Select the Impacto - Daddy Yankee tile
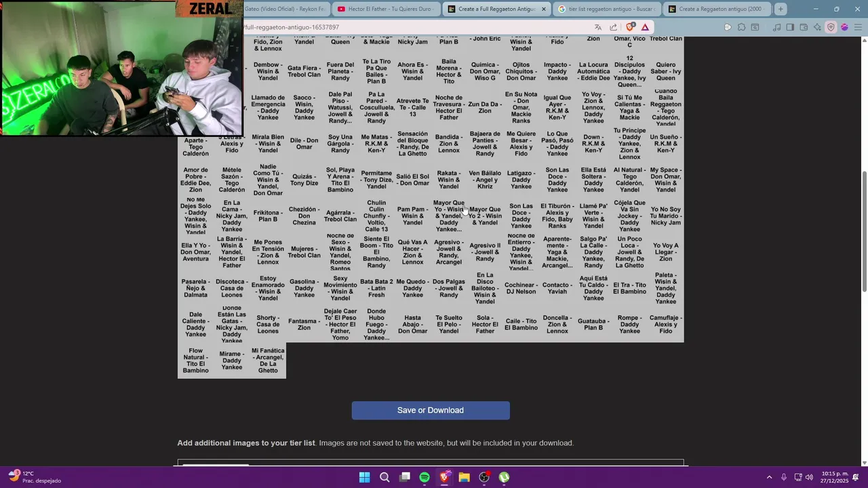 (x=557, y=71)
